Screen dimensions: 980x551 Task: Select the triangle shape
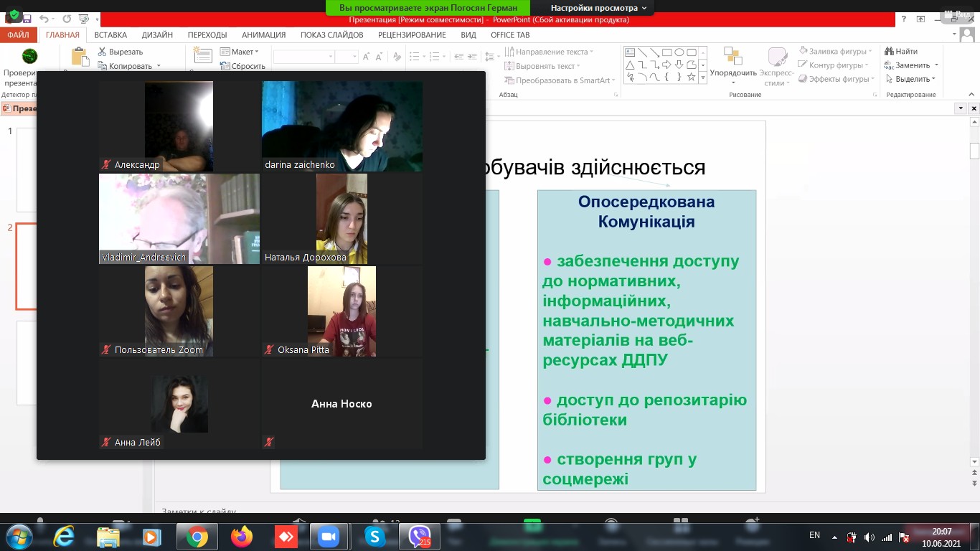click(x=630, y=65)
